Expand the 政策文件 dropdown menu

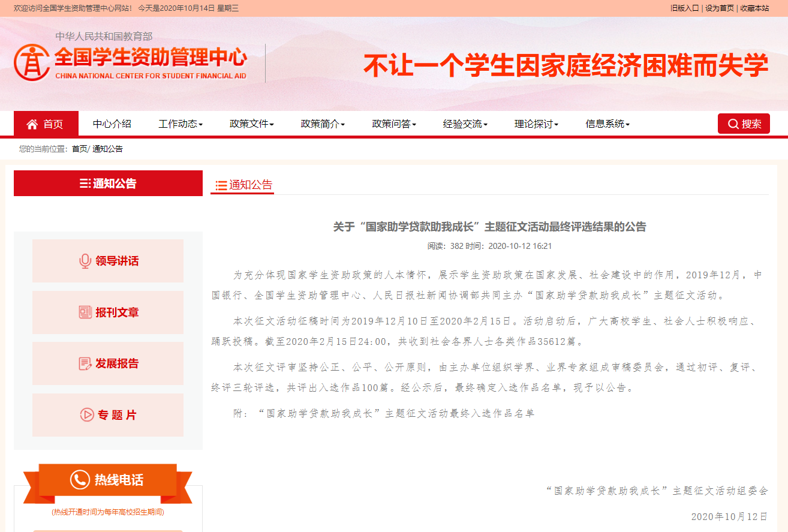click(251, 124)
